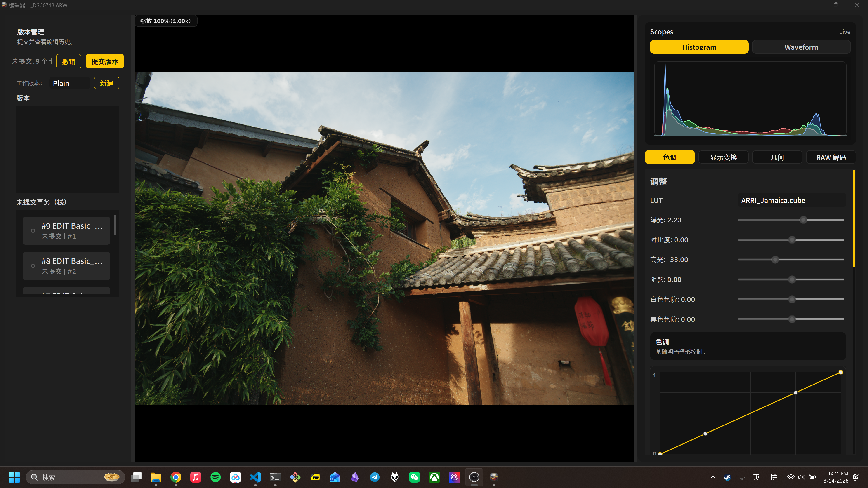
Task: Select the #8 EDIT Basic transaction radio
Action: click(33, 266)
